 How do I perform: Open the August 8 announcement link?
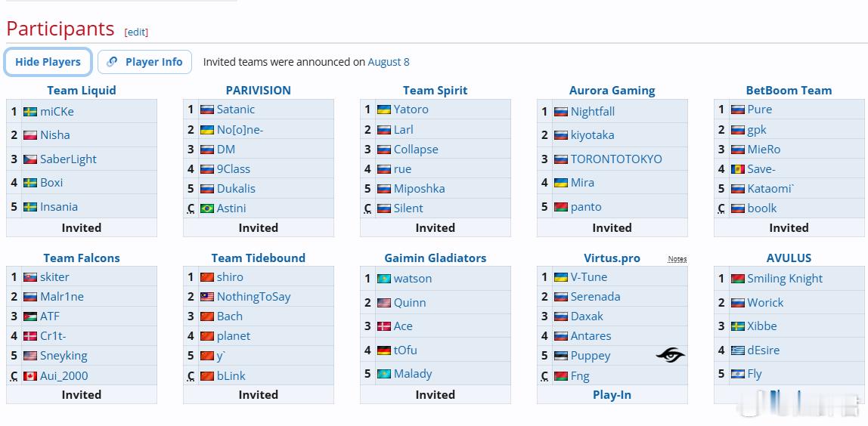click(389, 62)
